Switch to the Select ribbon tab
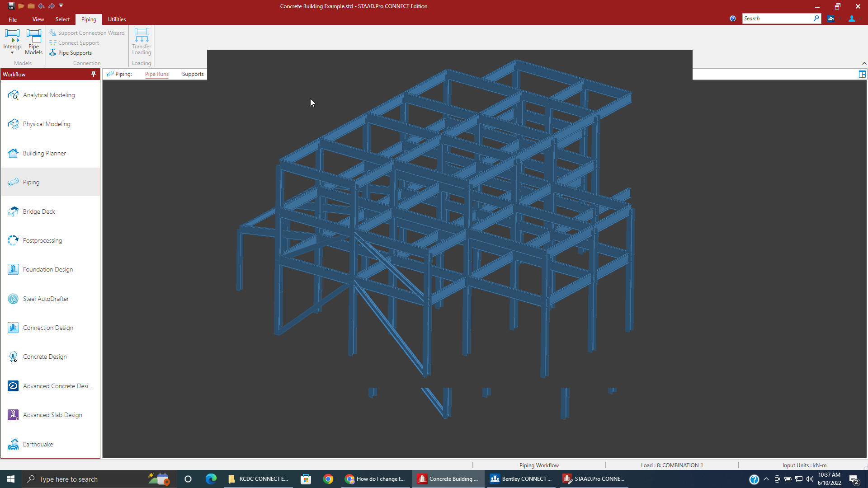Viewport: 868px width, 488px height. pos(62,19)
